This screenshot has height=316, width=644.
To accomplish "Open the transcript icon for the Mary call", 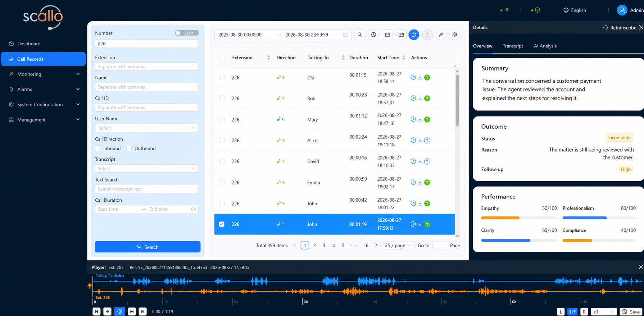I will 427,119.
